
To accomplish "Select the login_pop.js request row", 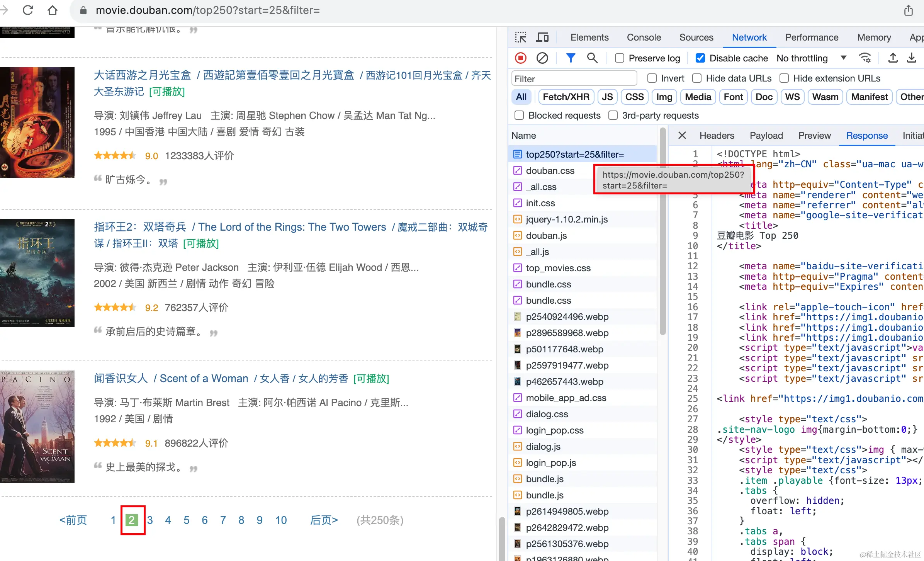I will point(583,463).
